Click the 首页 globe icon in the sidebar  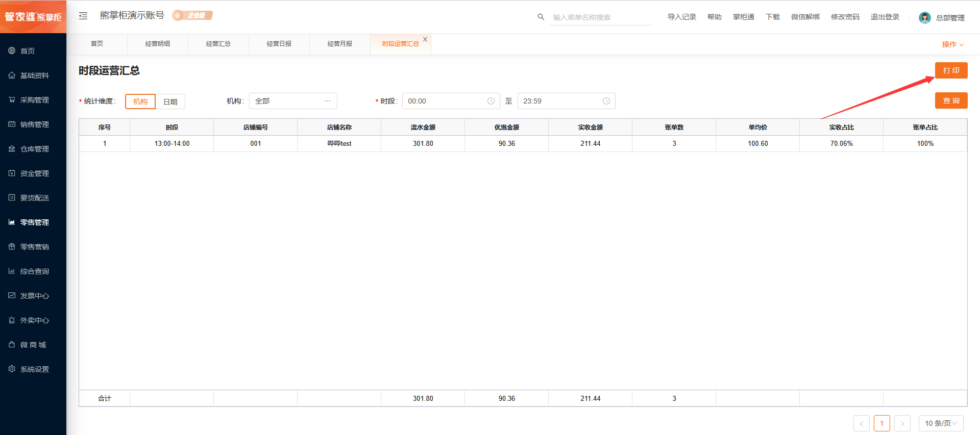[12, 50]
